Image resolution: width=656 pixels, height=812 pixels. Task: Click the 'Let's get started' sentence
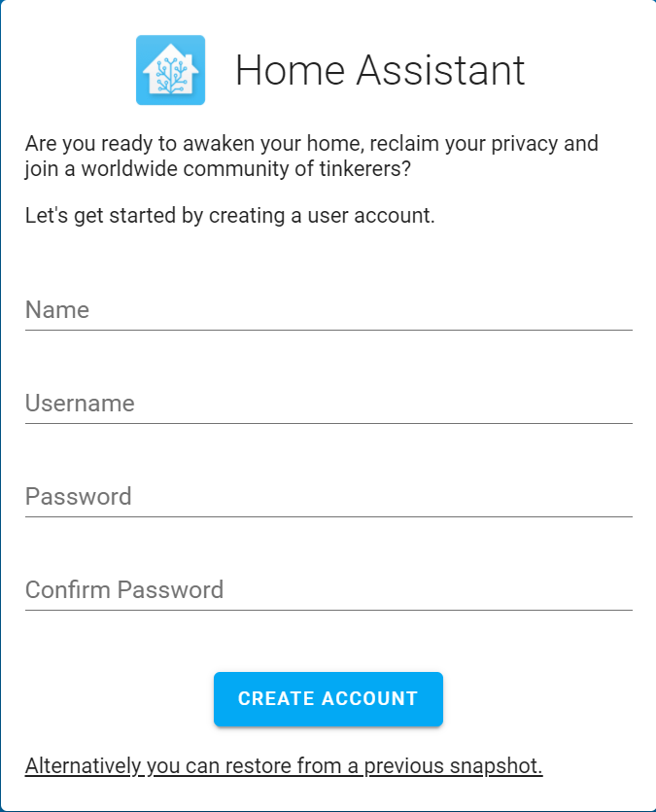(x=230, y=215)
